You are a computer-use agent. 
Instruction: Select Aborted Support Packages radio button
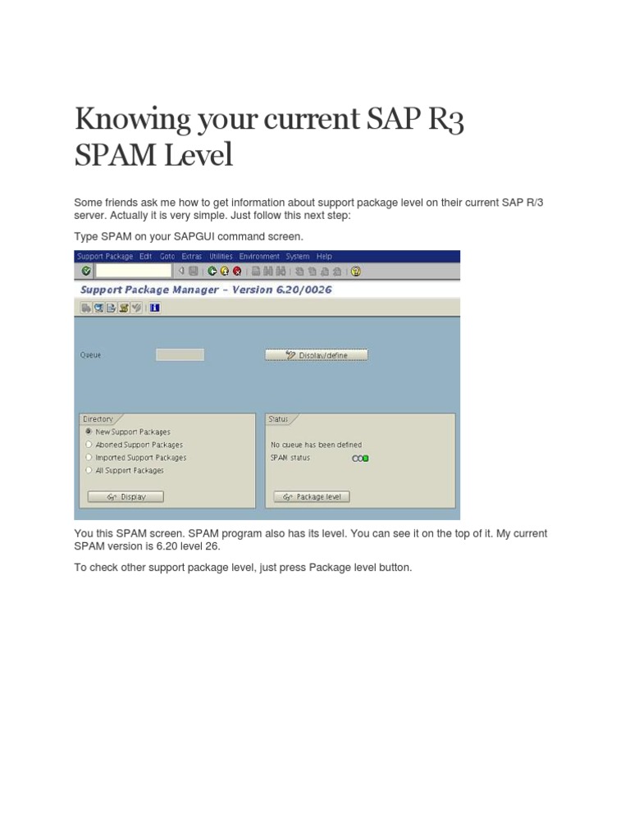point(89,444)
